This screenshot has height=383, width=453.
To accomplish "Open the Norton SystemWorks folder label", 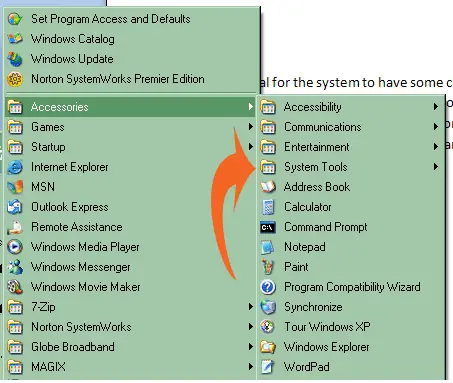I will (81, 327).
